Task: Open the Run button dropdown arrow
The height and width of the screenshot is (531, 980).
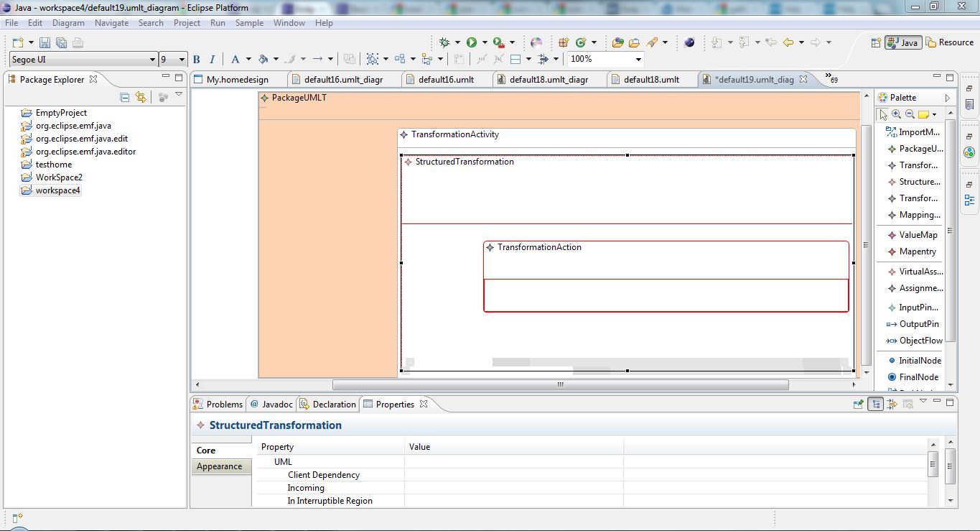Action: [x=485, y=42]
